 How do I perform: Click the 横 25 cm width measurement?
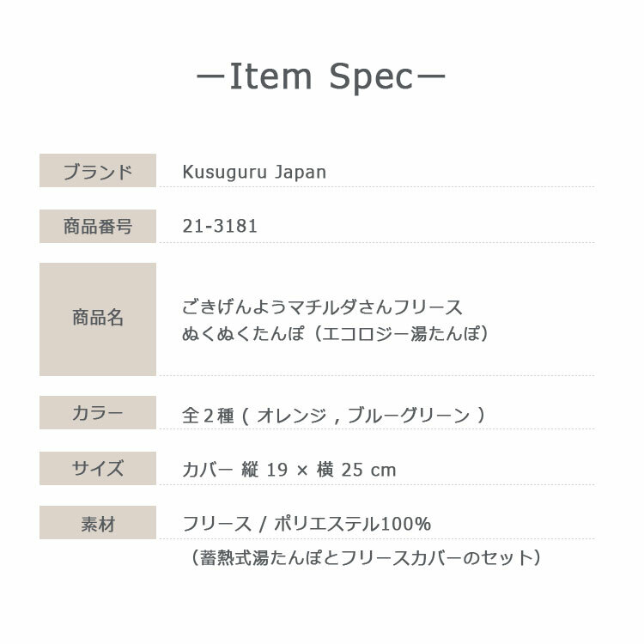click(x=357, y=470)
